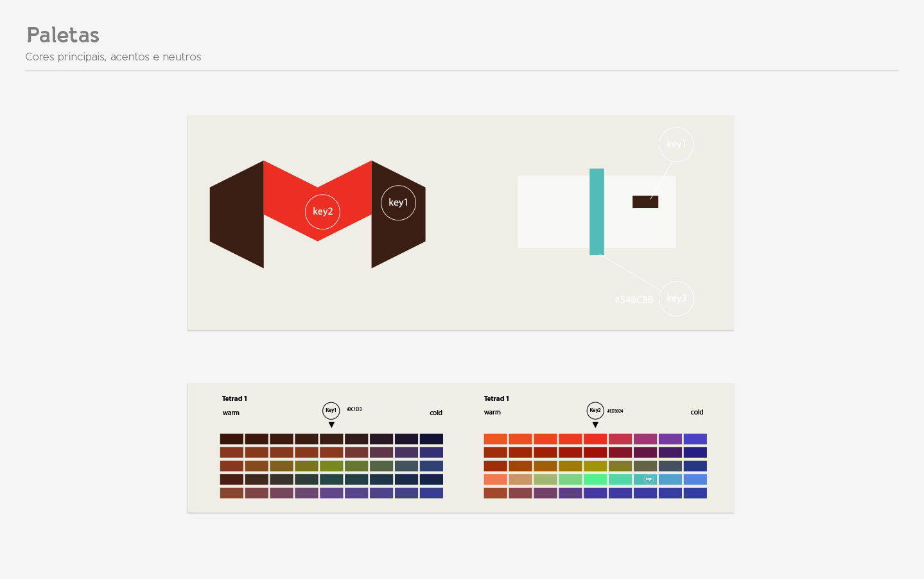This screenshot has height=579, width=924.
Task: Click the subtitle 'Cores principais, acentos e neutros'
Action: click(x=113, y=57)
